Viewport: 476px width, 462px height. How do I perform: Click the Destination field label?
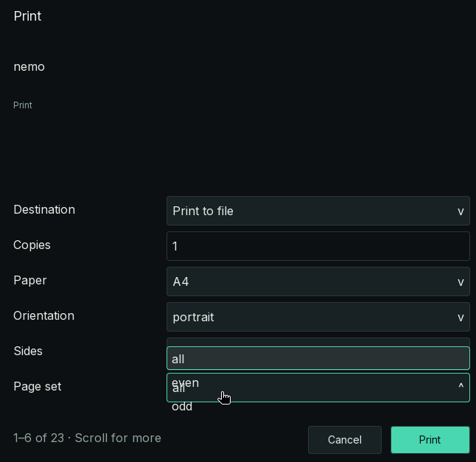click(44, 210)
